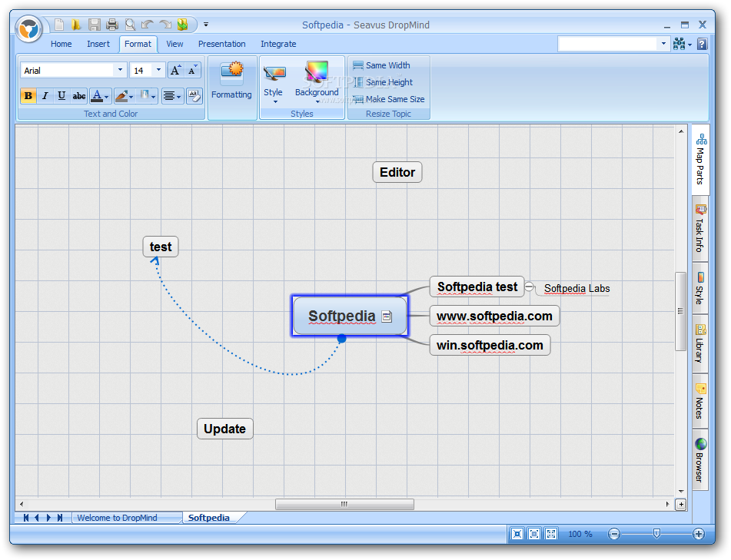This screenshot has width=731, height=560.
Task: Redo the last action
Action: pyautogui.click(x=165, y=25)
